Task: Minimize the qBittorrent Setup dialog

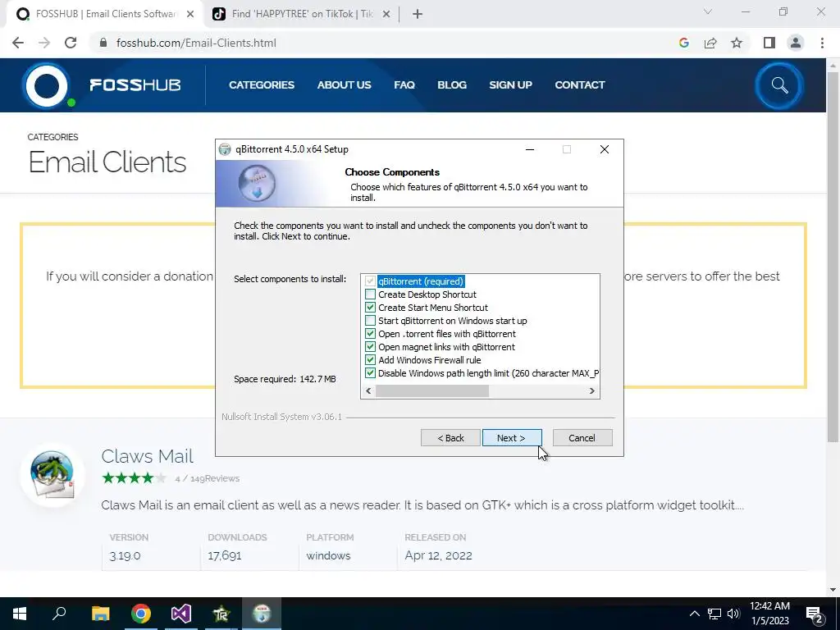Action: 530,149
